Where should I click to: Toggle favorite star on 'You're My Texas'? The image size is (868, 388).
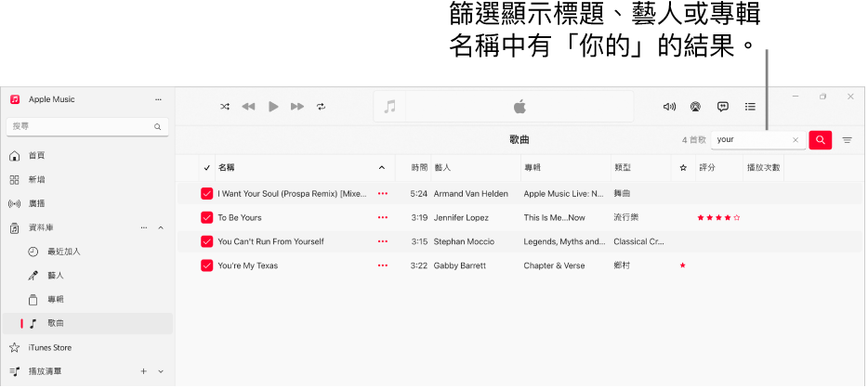pos(682,265)
